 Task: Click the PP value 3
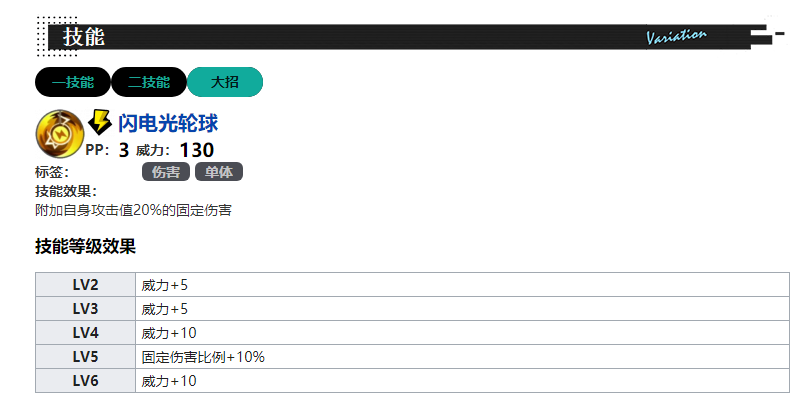[x=124, y=151]
